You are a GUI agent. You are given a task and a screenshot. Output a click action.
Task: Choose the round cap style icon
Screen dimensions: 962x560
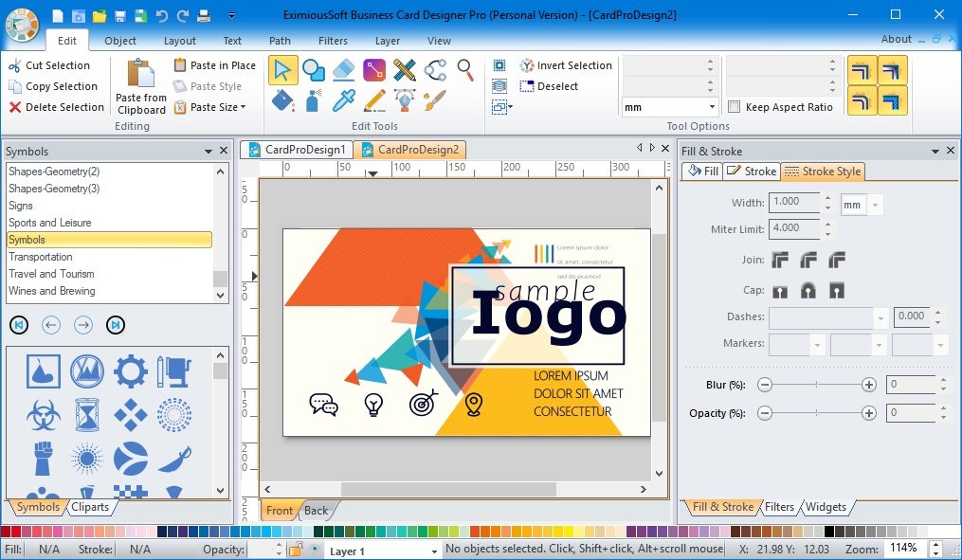tap(808, 290)
